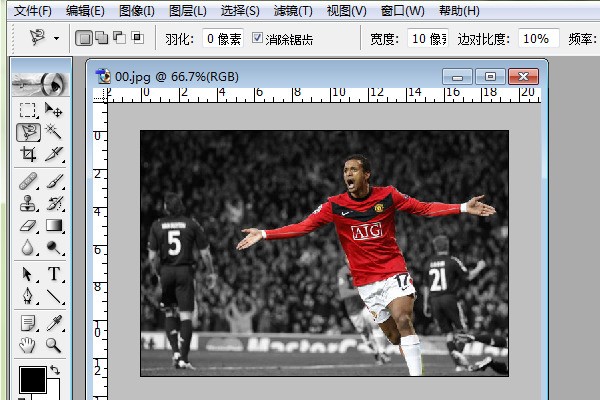Select the Crop tool
The width and height of the screenshot is (600, 400).
(29, 155)
